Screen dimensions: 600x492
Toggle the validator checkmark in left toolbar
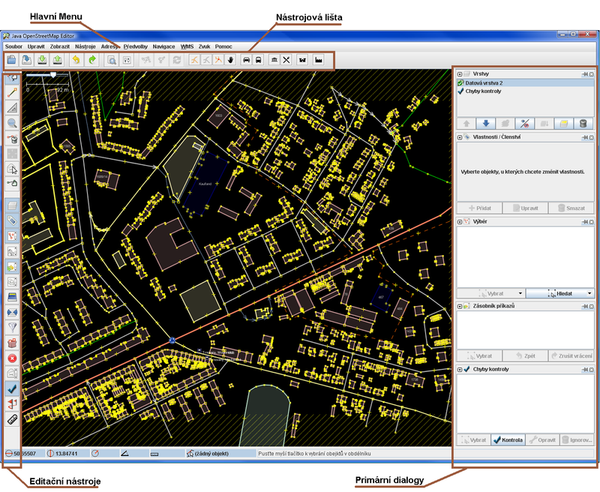pos(12,388)
